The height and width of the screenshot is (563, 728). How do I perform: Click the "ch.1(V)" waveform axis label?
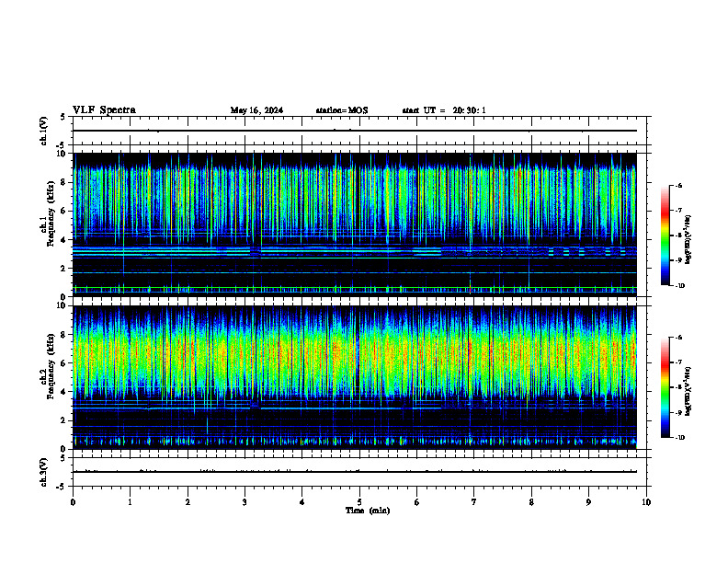44,131
